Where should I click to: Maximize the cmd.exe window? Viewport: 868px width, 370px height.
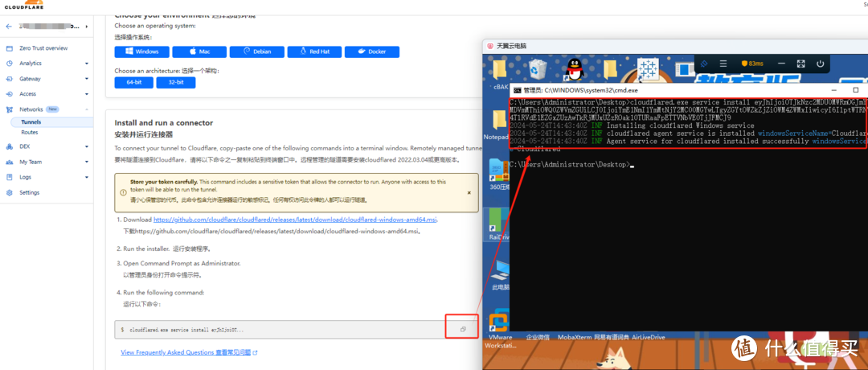855,90
